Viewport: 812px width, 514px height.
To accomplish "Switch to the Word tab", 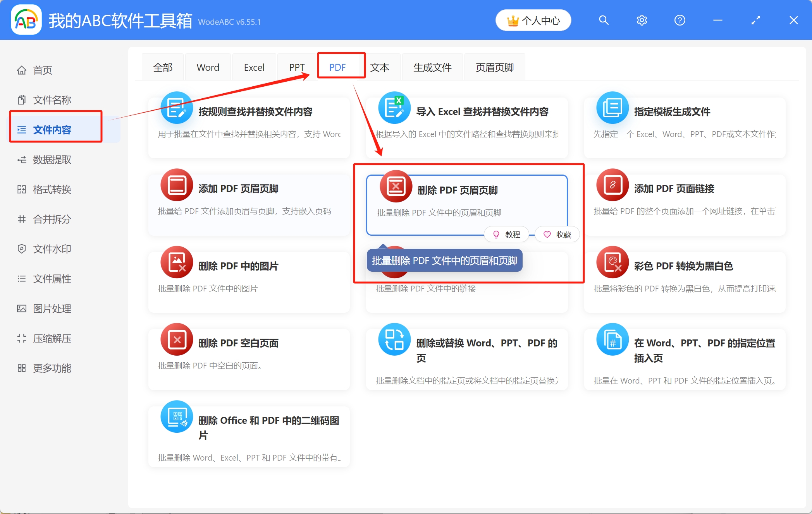I will tap(208, 67).
